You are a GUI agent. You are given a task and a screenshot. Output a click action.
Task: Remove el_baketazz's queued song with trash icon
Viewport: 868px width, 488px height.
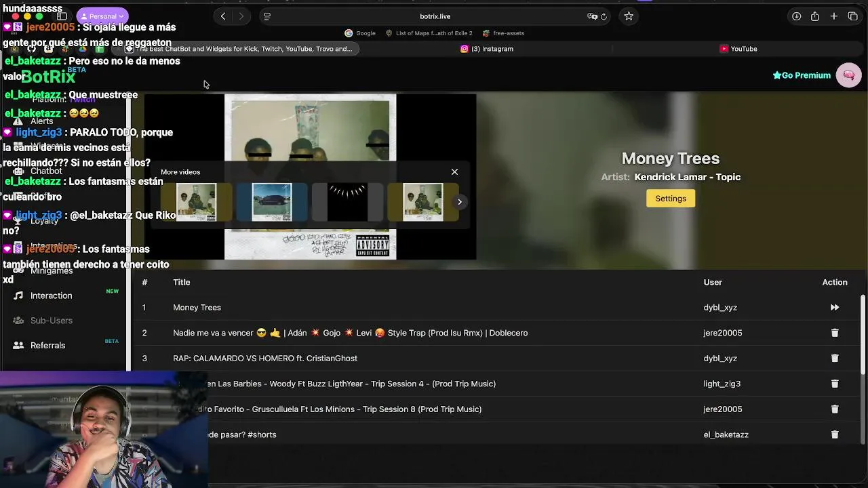[x=835, y=434]
